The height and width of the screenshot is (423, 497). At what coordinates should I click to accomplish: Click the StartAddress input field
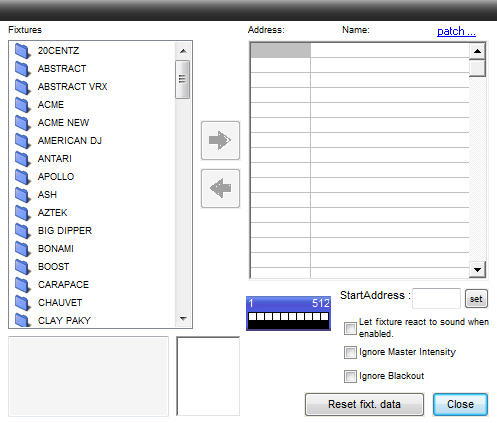click(x=437, y=298)
